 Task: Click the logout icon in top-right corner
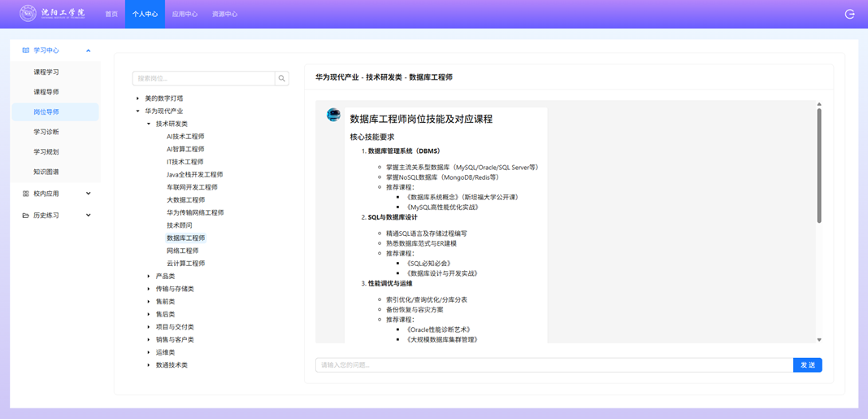[849, 14]
